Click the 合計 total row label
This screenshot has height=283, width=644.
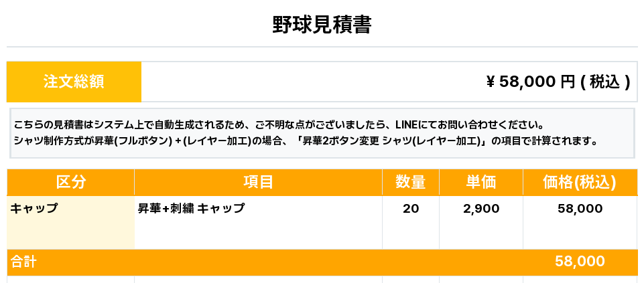[23, 262]
